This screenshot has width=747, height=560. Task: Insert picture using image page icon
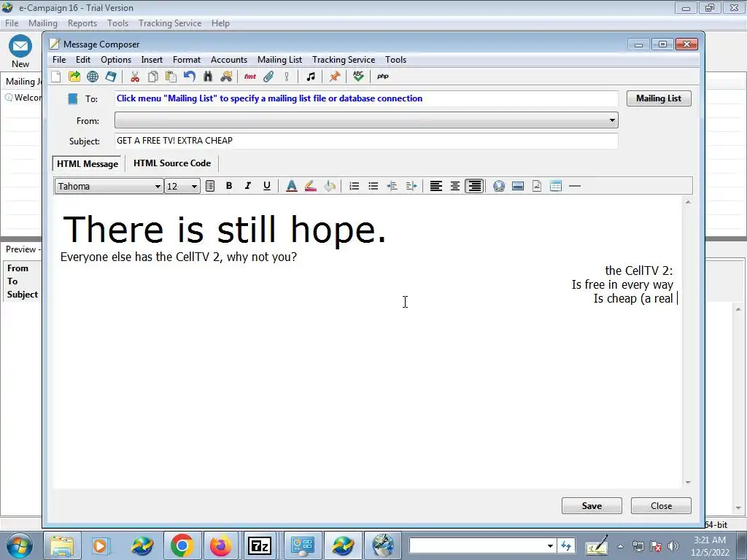(x=537, y=186)
